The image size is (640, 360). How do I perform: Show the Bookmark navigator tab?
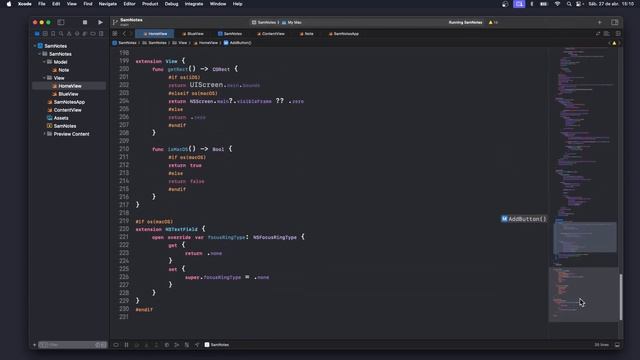[x=53, y=34]
